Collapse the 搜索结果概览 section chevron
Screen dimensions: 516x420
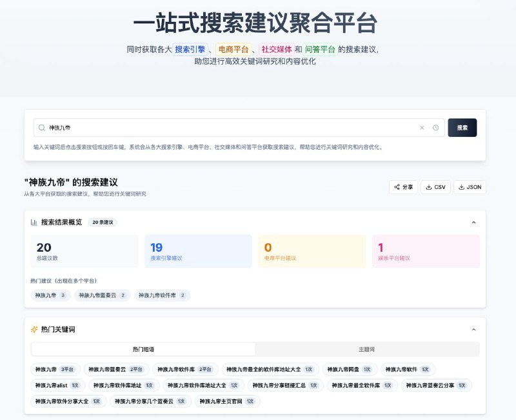click(473, 222)
